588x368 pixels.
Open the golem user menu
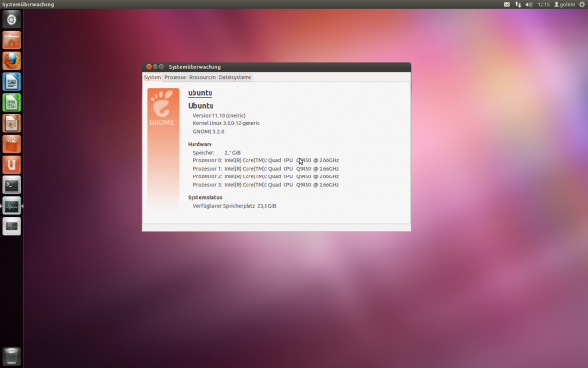click(x=564, y=4)
